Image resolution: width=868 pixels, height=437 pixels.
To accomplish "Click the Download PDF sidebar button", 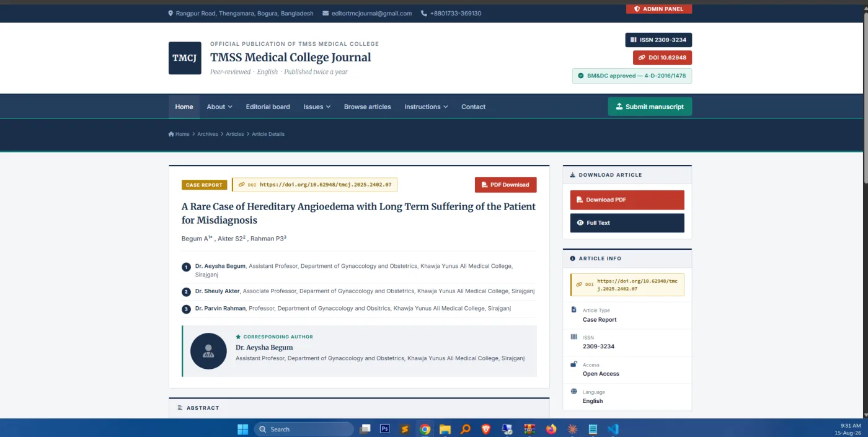I will (627, 200).
